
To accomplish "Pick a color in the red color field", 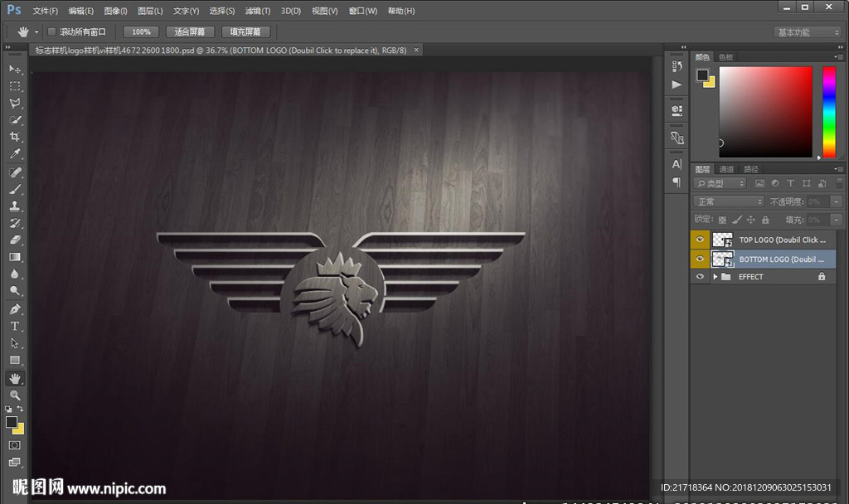I will [x=765, y=112].
